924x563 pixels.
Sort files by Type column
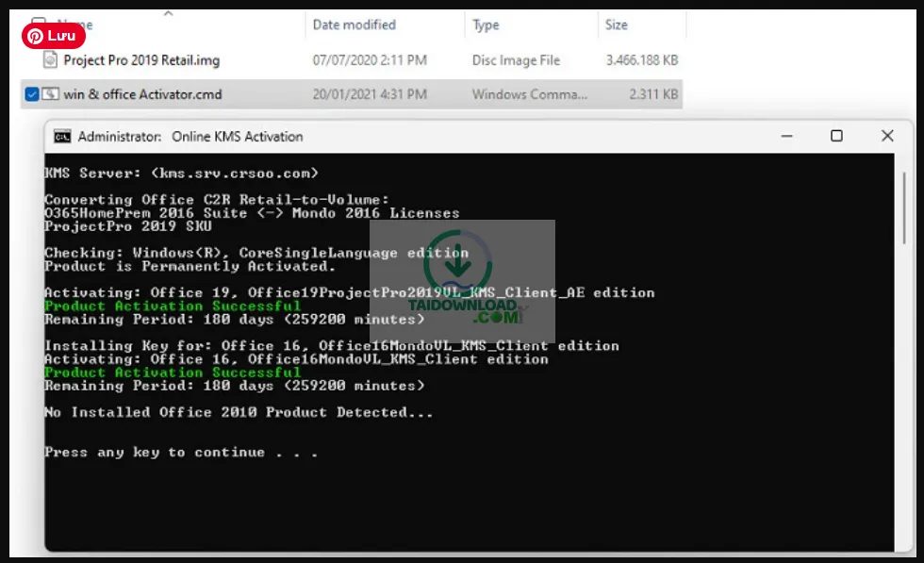[x=486, y=25]
